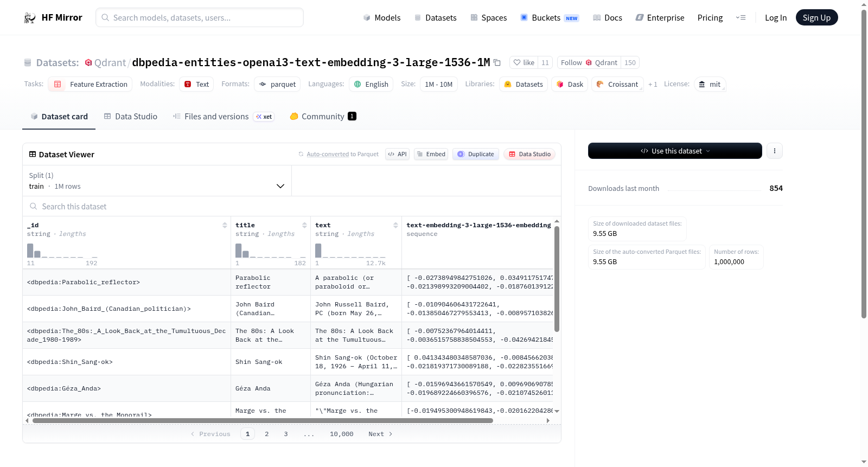
Task: Open the Datasets: breadcrumb link
Action: [58, 62]
